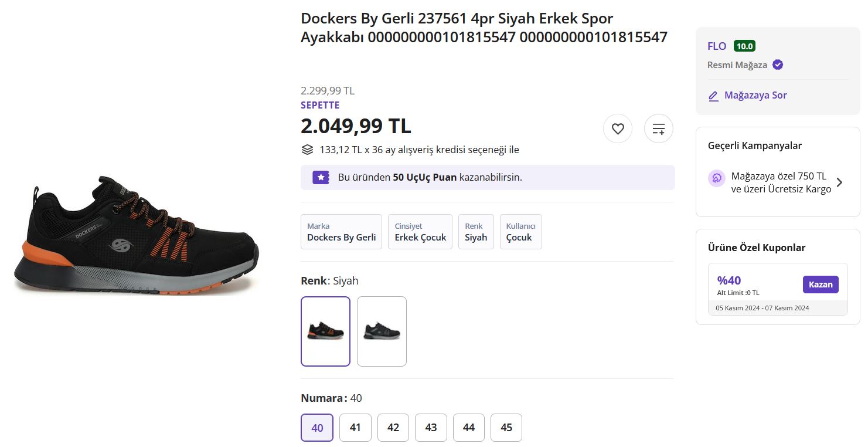This screenshot has height=447, width=868.
Task: Expand the free shipping campaign chevron
Action: [x=840, y=182]
